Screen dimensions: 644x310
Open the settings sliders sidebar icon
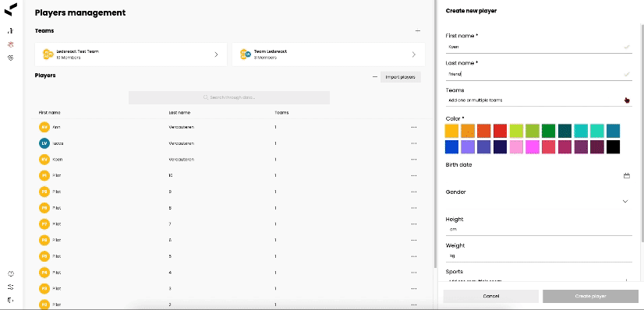click(x=11, y=287)
